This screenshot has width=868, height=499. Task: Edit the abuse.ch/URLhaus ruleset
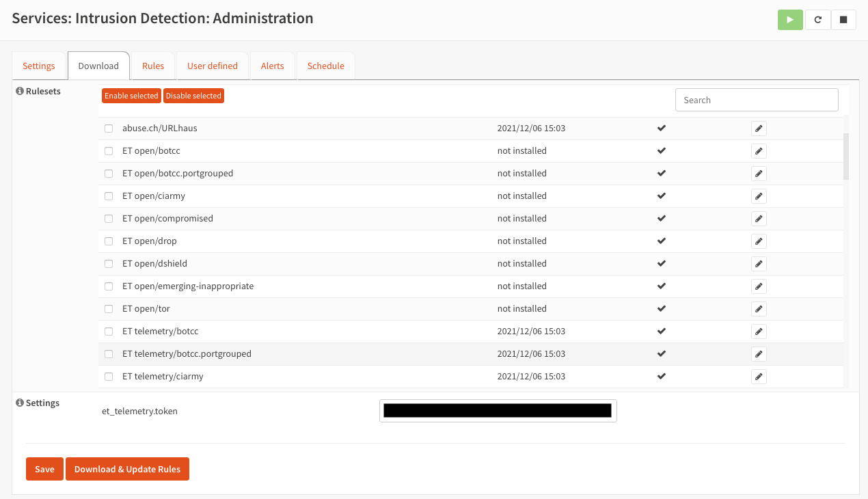click(x=759, y=128)
